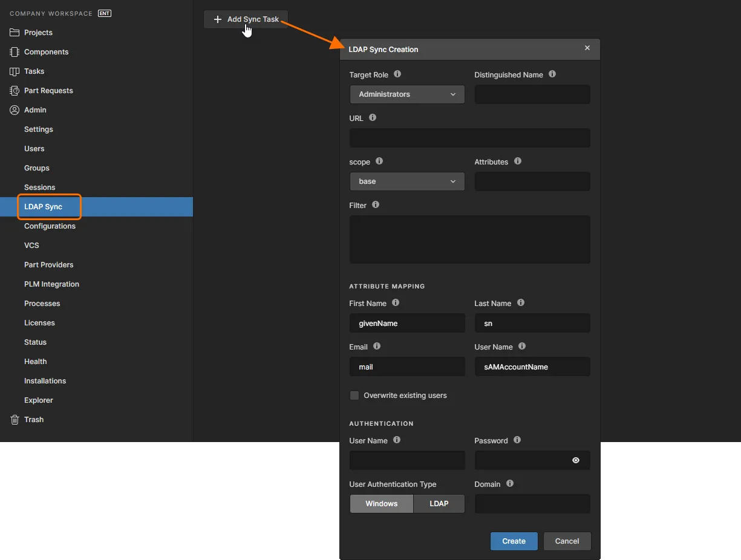Screen dimensions: 741x560
Task: Click info icon next to Target Role
Action: [397, 74]
